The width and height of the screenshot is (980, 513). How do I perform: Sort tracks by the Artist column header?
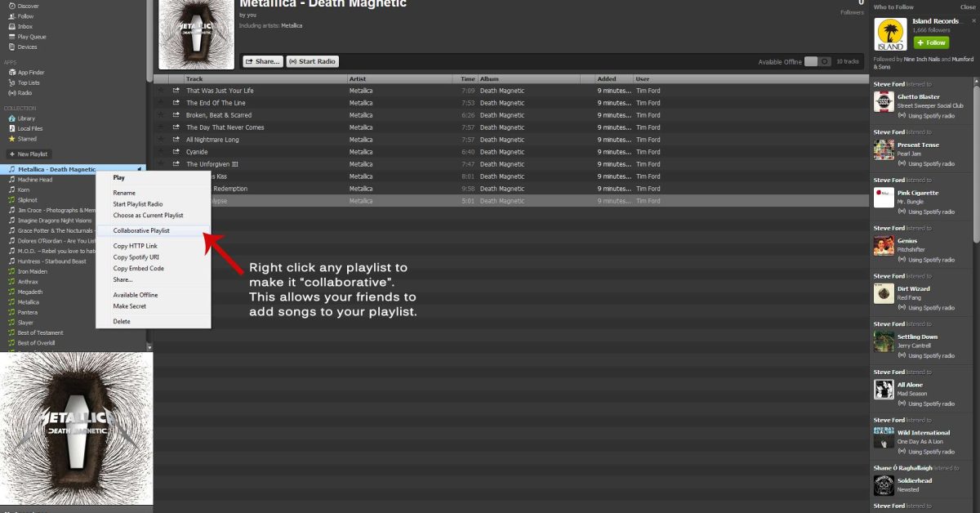click(358, 79)
